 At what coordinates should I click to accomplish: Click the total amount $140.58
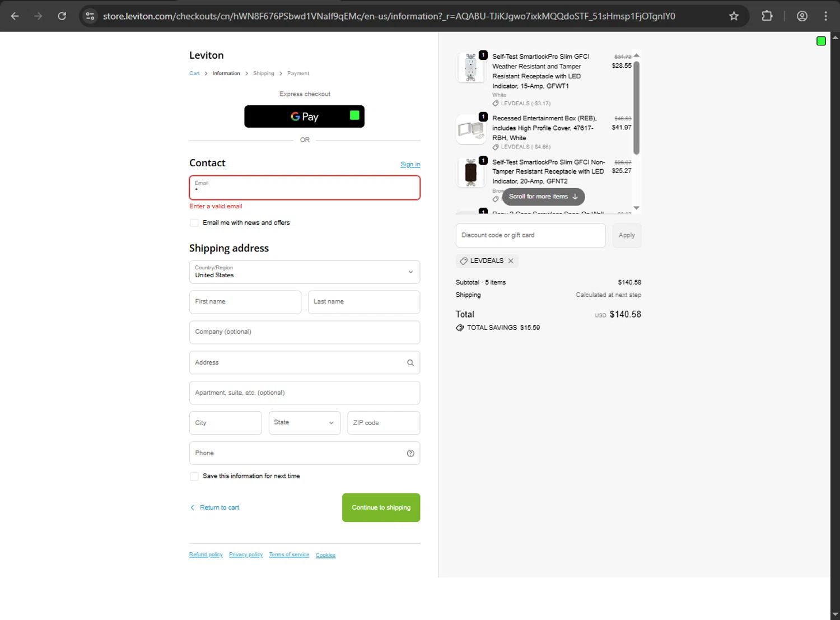(626, 315)
